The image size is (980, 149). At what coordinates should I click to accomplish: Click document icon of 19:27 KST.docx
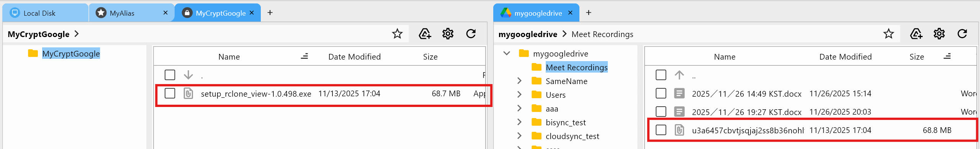679,112
